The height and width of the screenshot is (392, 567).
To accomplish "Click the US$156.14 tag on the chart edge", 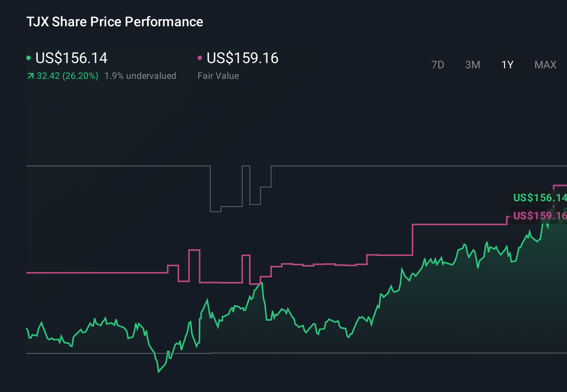I will [540, 198].
